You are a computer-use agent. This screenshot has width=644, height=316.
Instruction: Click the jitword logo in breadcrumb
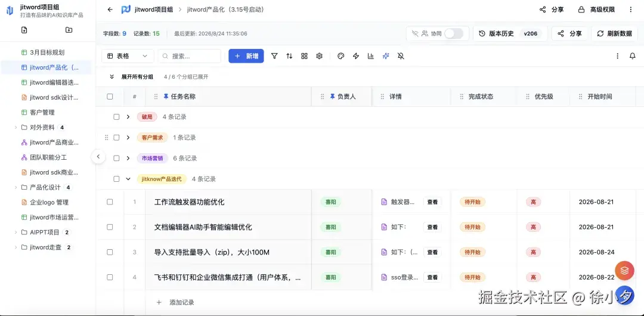pyautogui.click(x=126, y=10)
